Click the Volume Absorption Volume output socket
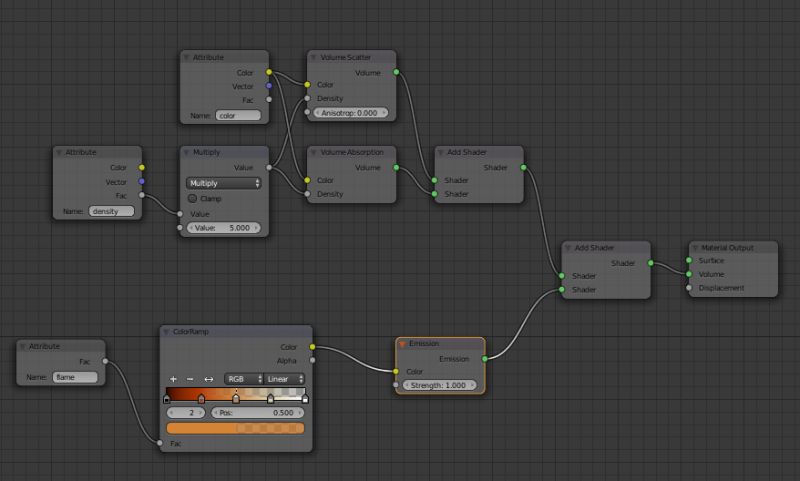Viewport: 800px width, 481px height. (396, 167)
